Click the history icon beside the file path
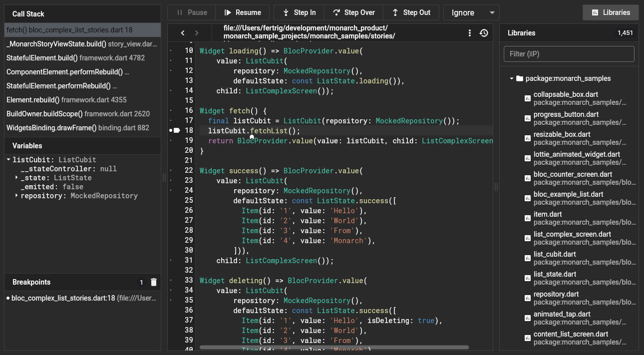The height and width of the screenshot is (355, 644). [x=483, y=32]
